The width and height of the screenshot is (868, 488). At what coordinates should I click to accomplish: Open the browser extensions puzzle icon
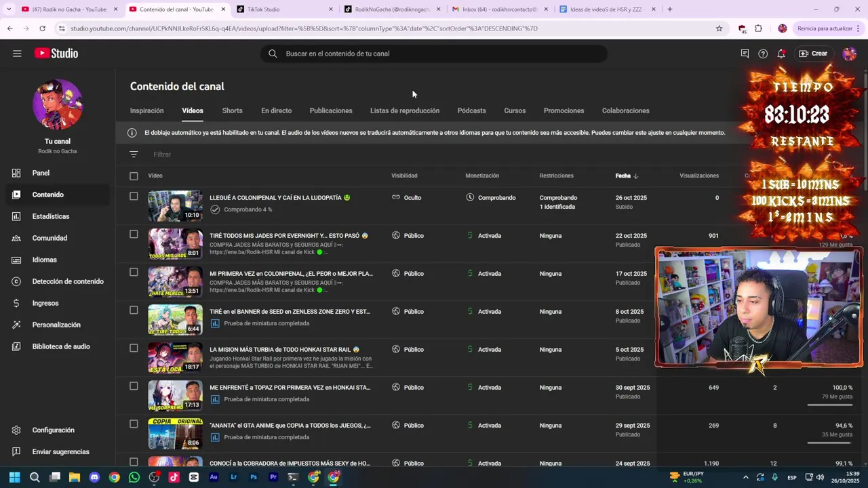click(758, 28)
